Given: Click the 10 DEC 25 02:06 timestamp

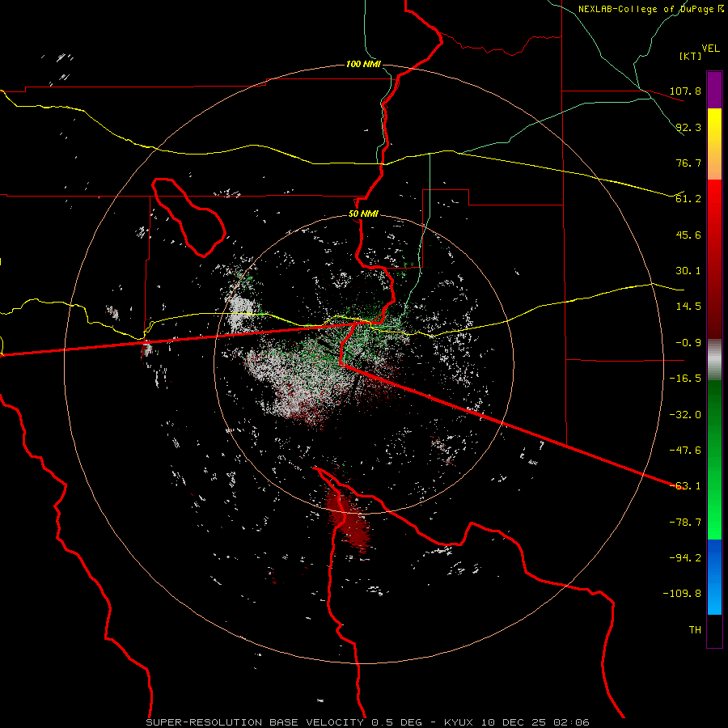Looking at the screenshot, I should 535,722.
